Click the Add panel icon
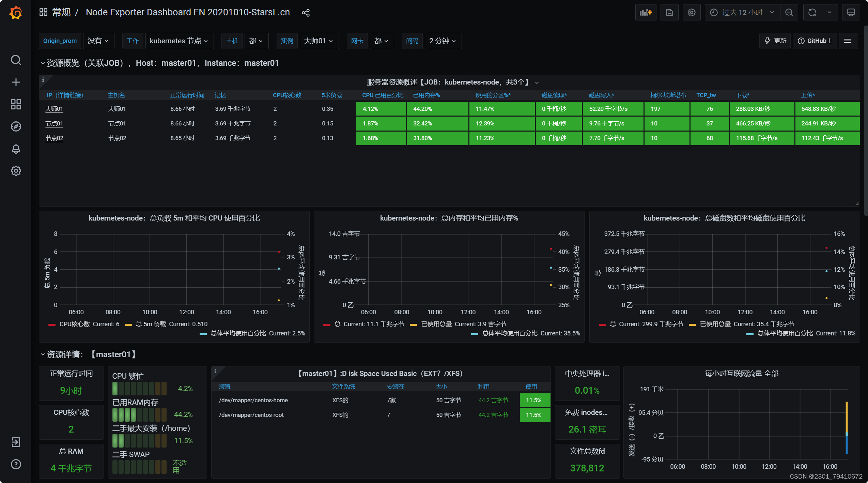This screenshot has height=483, width=868. [645, 13]
